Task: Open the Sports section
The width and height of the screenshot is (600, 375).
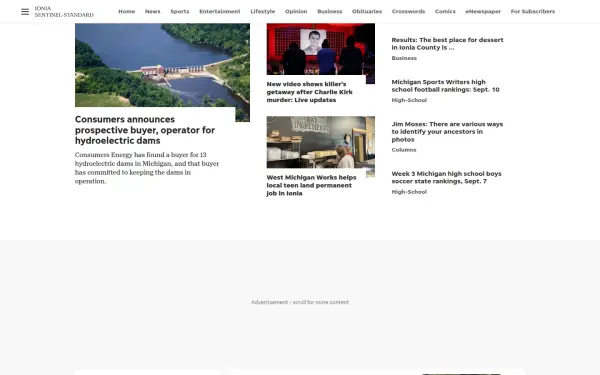Action: tap(180, 11)
